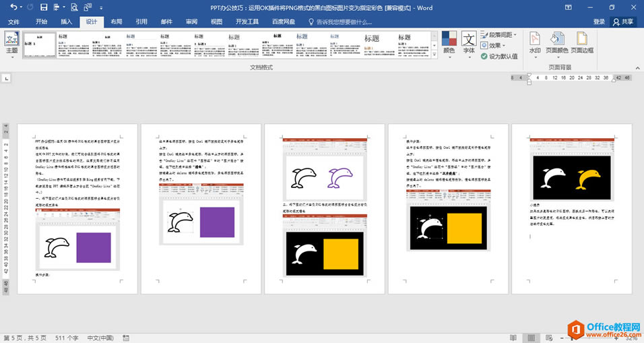Image resolution: width=644 pixels, height=343 pixels.
Task: Click the 511 个字 word count
Action: [67, 338]
